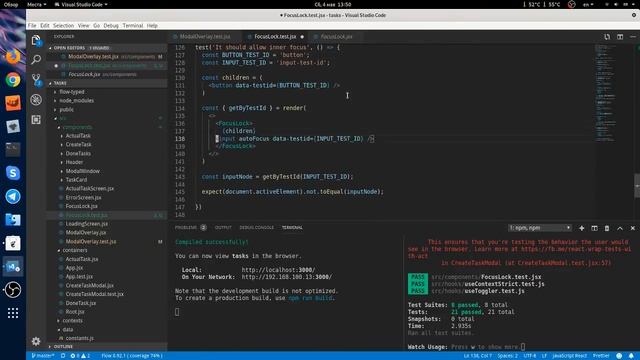Switch to the ModalOverlay.test.jsx tab
640x360 pixels.
click(205, 37)
